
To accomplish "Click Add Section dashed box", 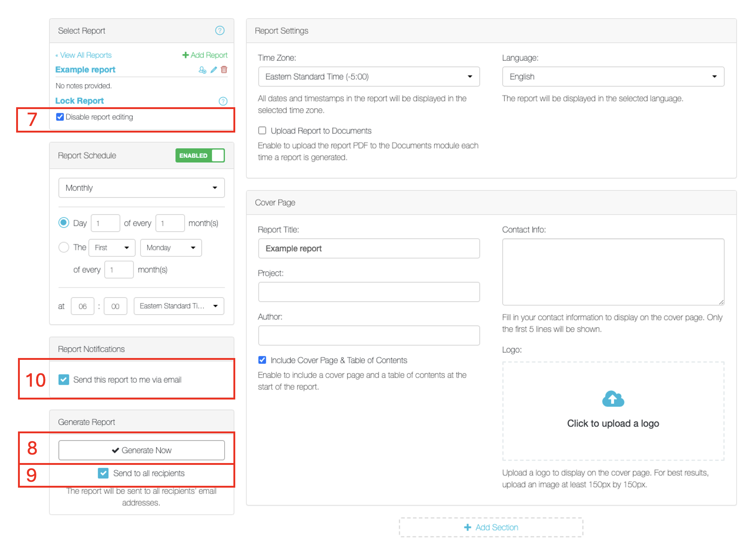I will (491, 527).
